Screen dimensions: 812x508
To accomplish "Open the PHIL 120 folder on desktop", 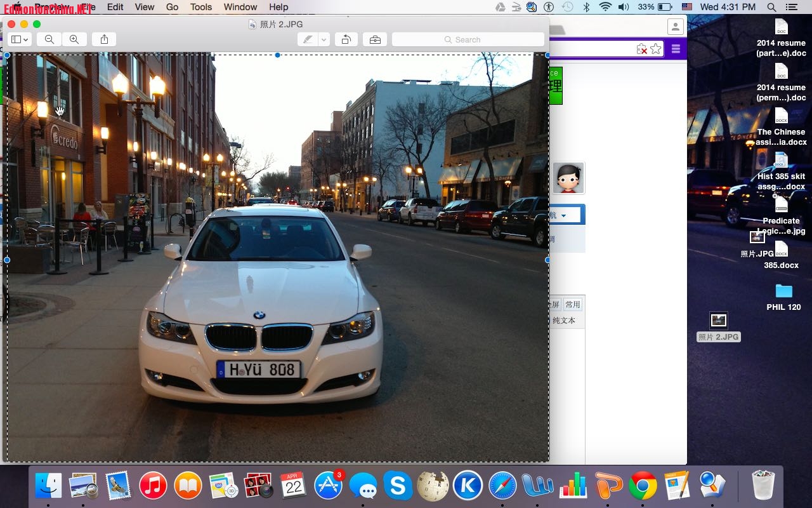I will tap(783, 291).
